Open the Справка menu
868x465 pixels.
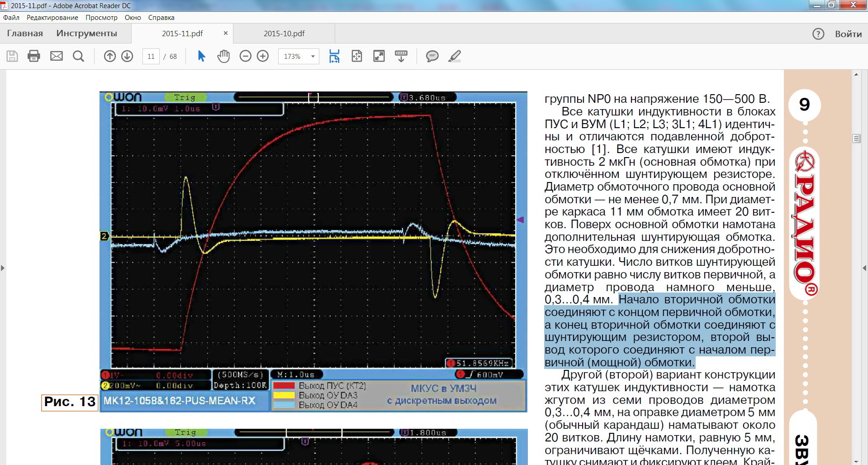coord(161,18)
